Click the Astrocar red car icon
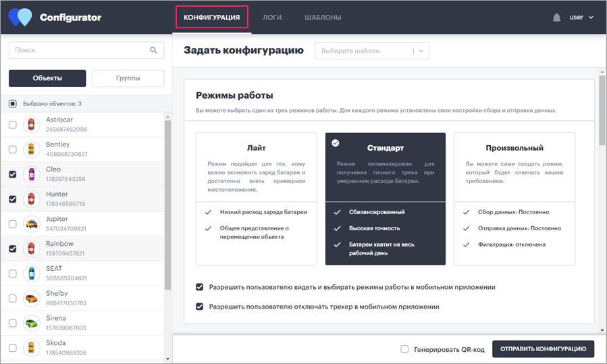This screenshot has height=364, width=607. pos(31,125)
